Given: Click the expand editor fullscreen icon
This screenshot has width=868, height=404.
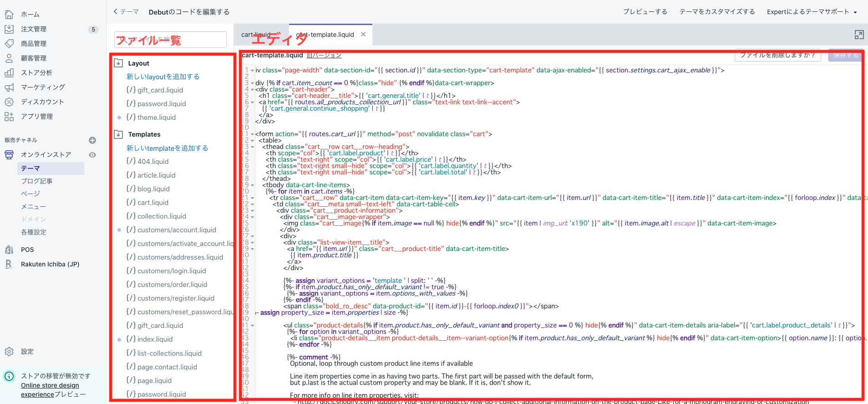Looking at the screenshot, I should coord(859,35).
